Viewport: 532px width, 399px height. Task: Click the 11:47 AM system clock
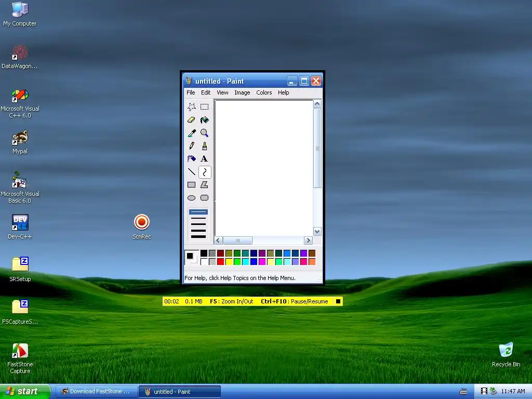tap(513, 392)
